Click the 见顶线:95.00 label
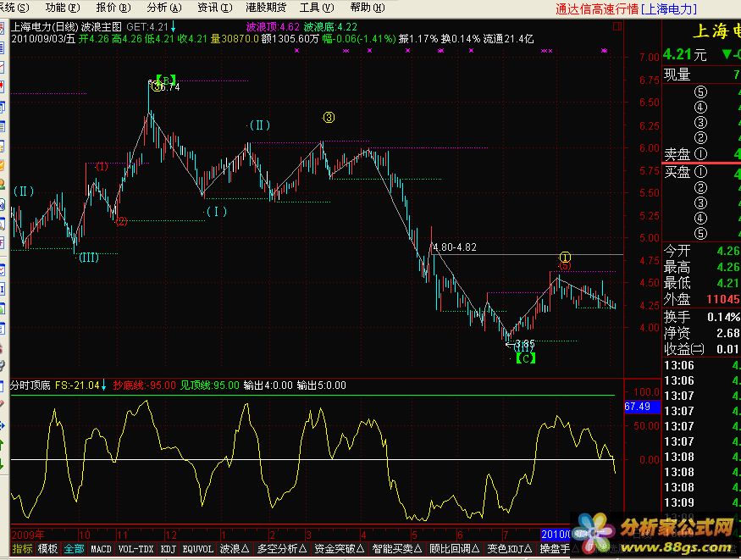This screenshot has width=741, height=560. coord(210,385)
